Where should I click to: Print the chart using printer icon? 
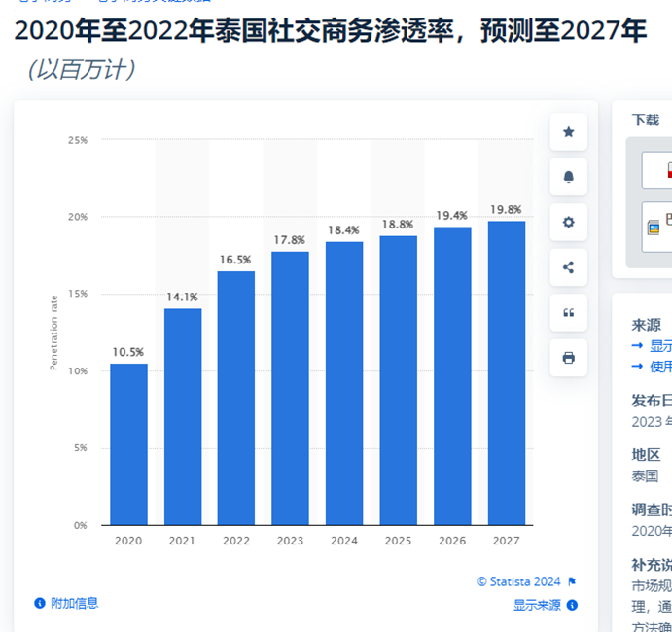click(568, 358)
